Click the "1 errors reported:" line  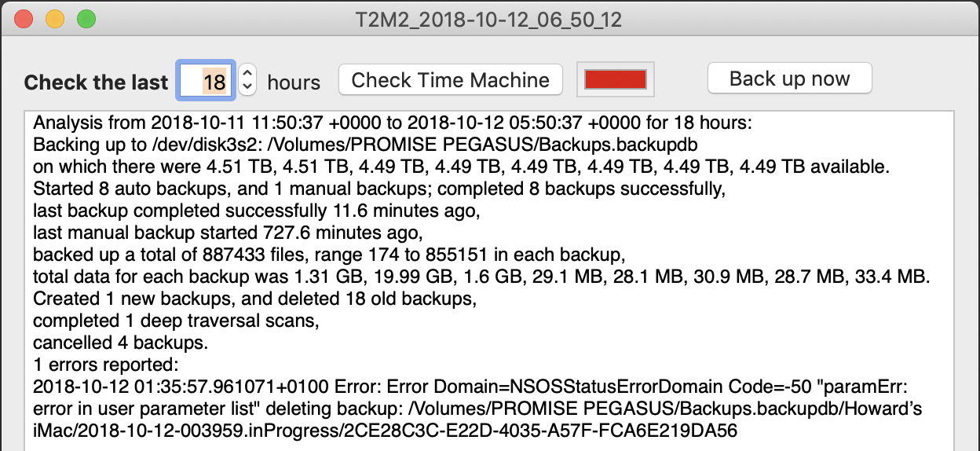tap(106, 365)
